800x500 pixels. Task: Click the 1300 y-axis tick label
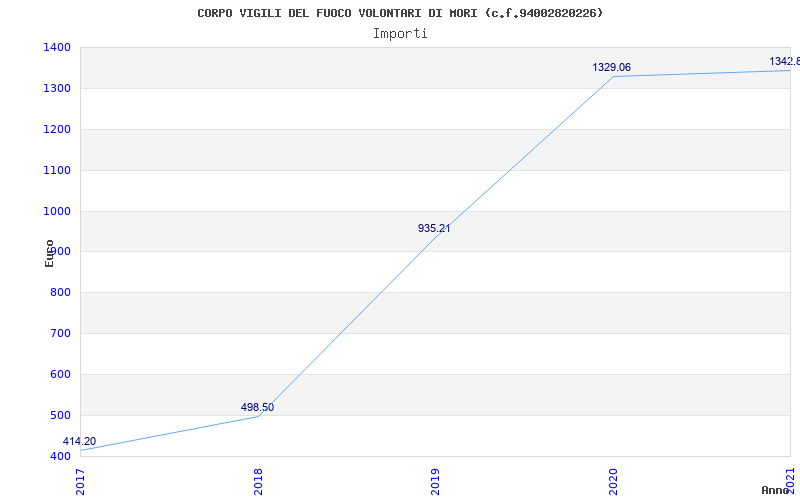coord(57,88)
